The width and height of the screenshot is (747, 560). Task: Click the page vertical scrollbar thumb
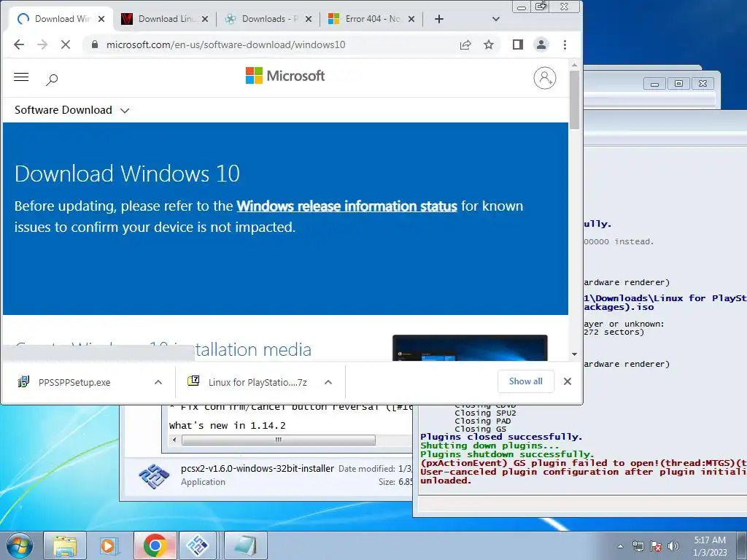pyautogui.click(x=574, y=99)
